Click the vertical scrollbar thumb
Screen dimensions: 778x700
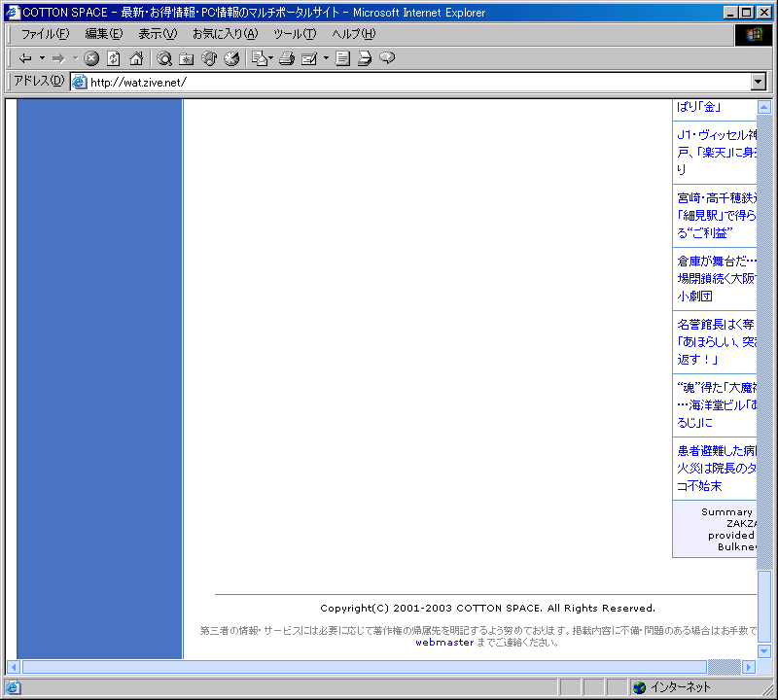tap(764, 608)
